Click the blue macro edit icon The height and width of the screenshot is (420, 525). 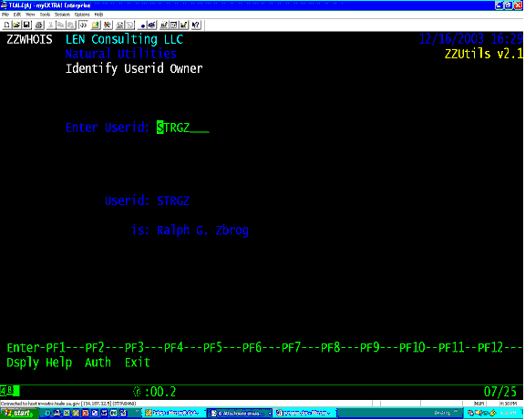pos(152,25)
